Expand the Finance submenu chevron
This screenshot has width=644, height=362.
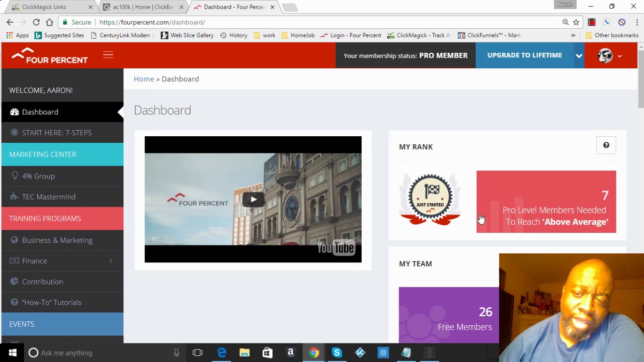coord(111,261)
